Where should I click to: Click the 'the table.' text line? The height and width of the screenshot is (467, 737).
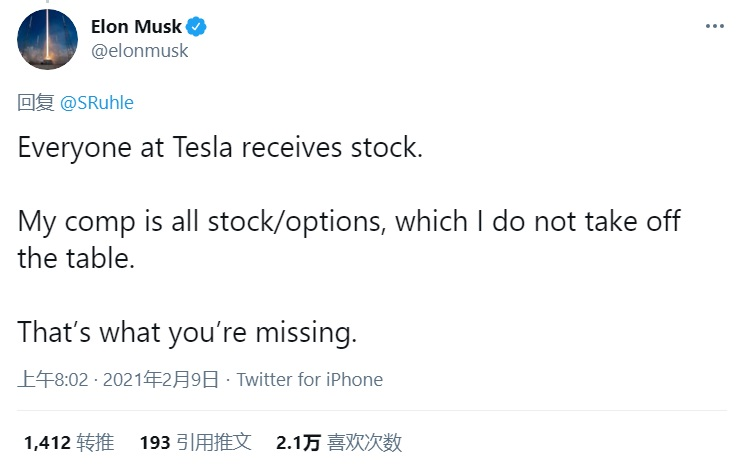[76, 258]
